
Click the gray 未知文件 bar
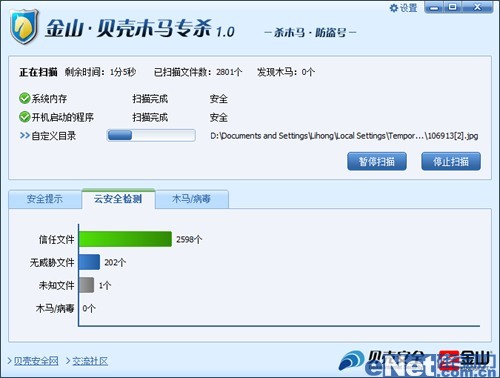coord(87,285)
